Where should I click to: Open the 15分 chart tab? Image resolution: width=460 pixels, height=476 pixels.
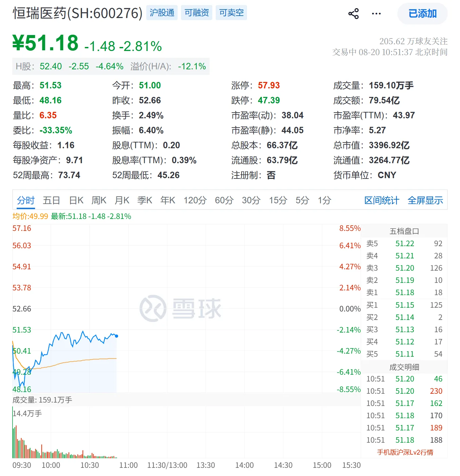tap(278, 200)
